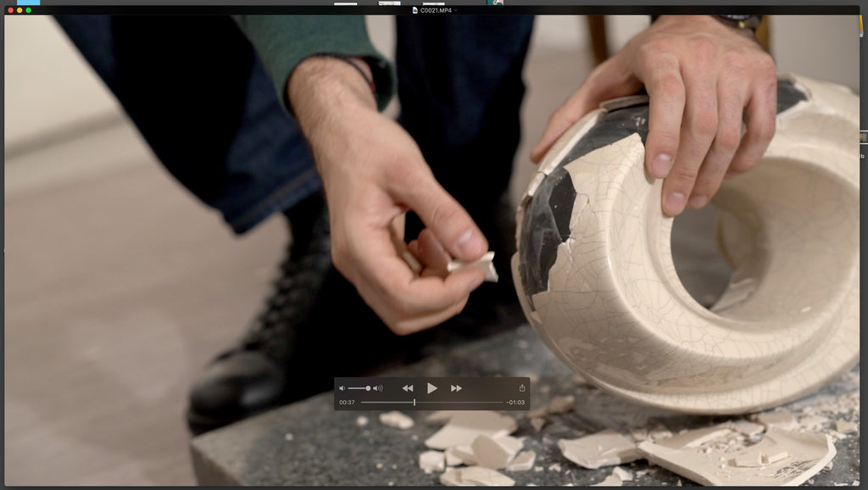Toggle the -01:03 remaining time display
This screenshot has width=868, height=490.
[x=515, y=402]
